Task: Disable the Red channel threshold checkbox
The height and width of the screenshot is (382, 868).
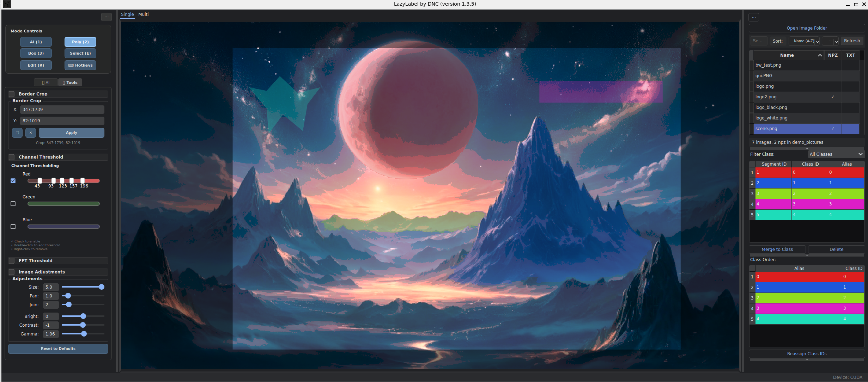Action: point(13,181)
